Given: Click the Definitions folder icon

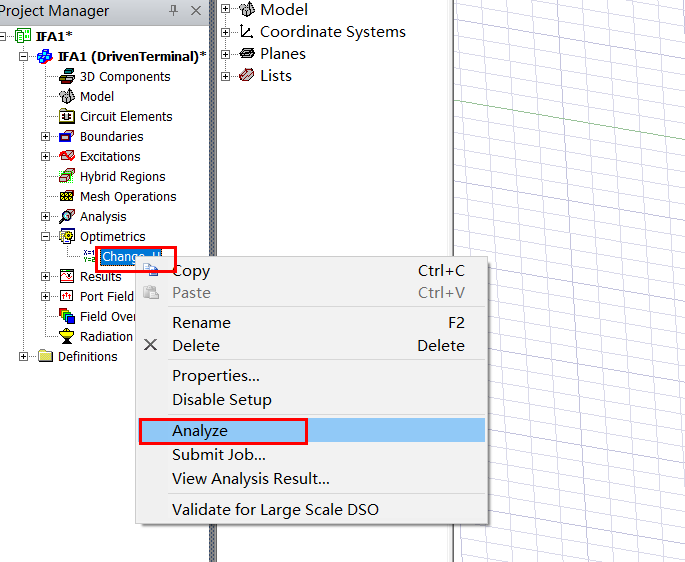Looking at the screenshot, I should point(45,356).
